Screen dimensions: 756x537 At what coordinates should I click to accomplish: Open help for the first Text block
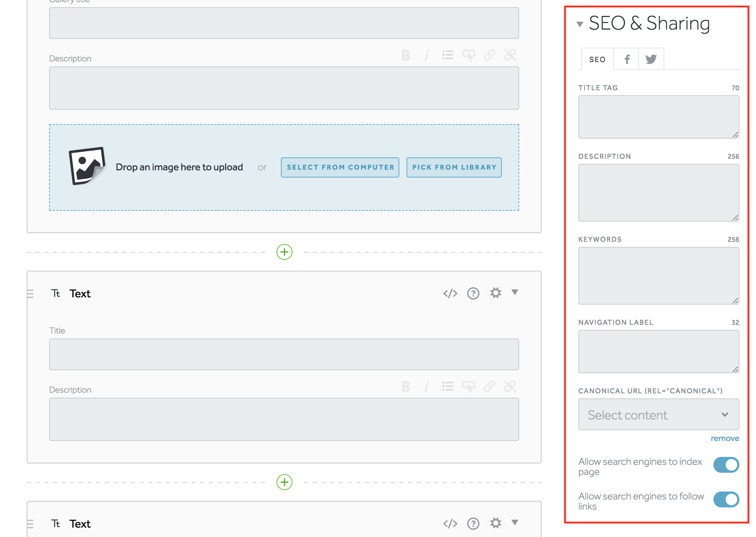pos(473,293)
